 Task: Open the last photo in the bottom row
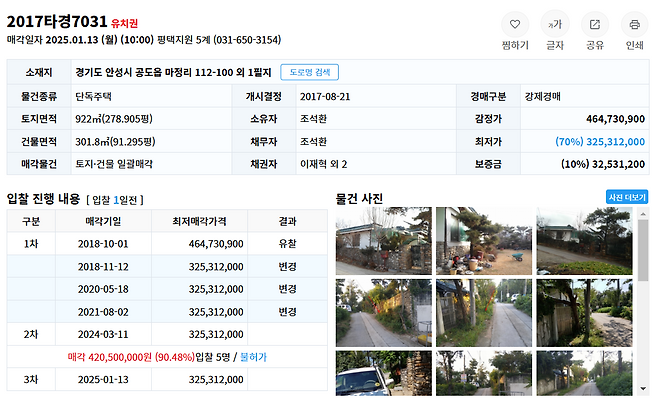tap(584, 374)
